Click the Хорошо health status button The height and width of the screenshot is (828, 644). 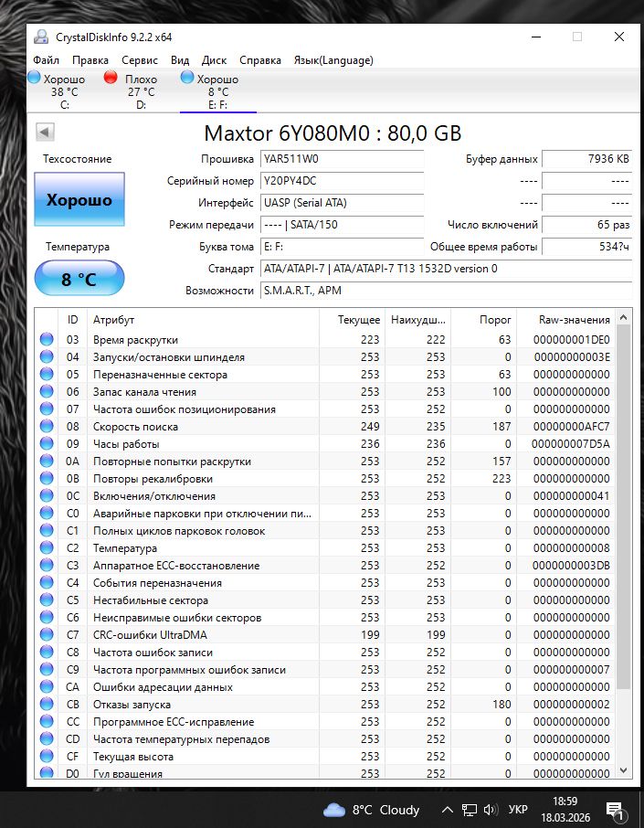(79, 199)
